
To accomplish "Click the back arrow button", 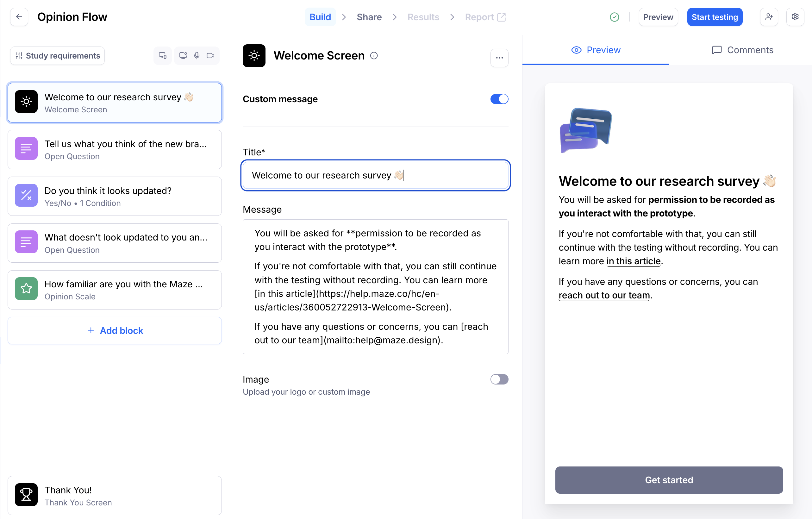I will pyautogui.click(x=19, y=17).
